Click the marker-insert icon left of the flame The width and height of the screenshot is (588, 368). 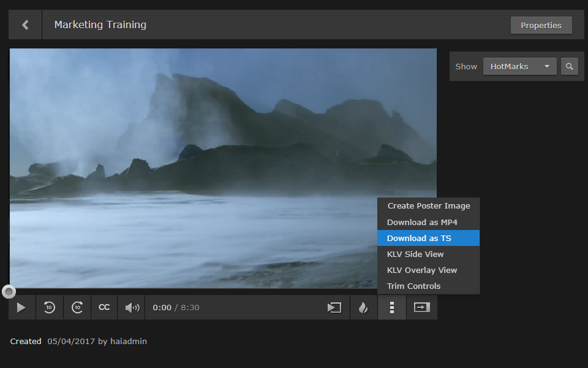click(x=334, y=307)
